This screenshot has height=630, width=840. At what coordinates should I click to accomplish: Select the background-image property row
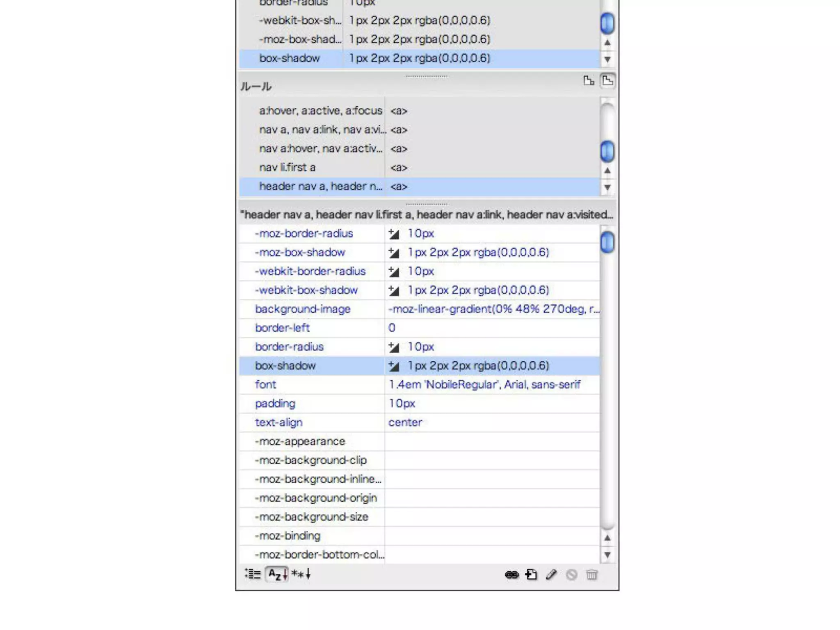coord(303,309)
